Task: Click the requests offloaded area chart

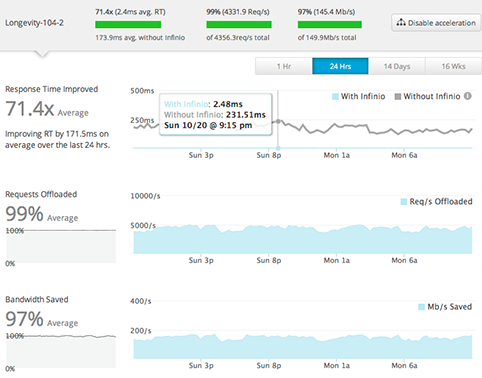Action: click(x=303, y=239)
